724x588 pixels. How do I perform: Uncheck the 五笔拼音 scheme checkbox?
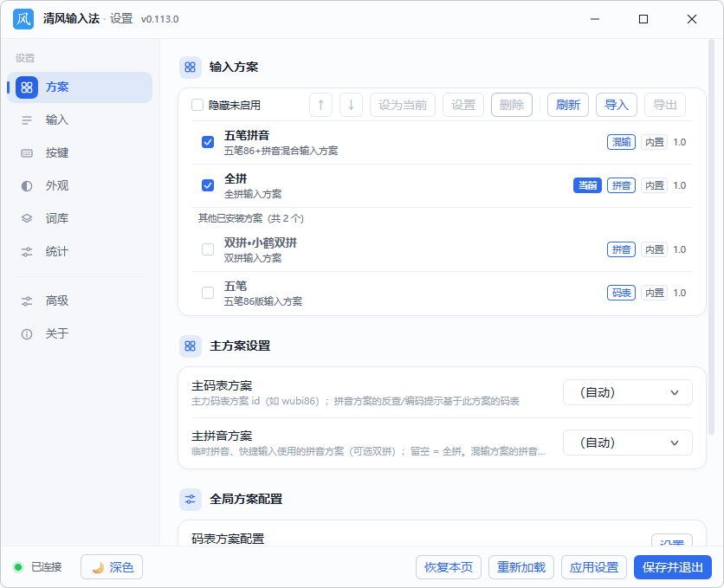pos(208,142)
